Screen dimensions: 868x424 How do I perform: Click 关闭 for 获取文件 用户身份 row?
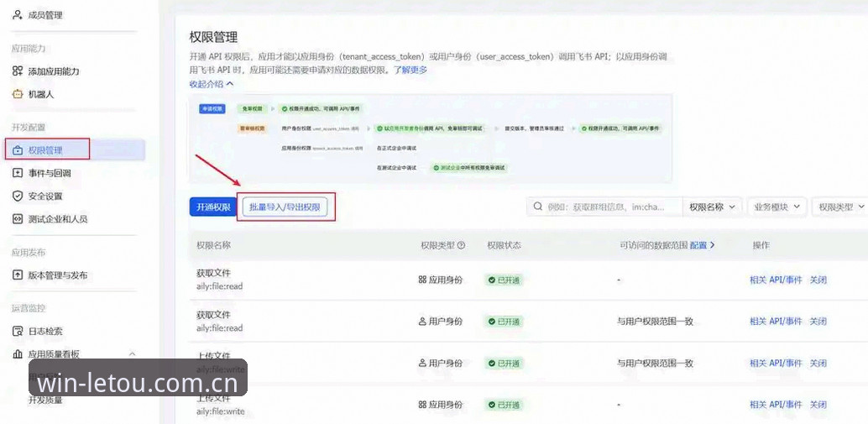coord(818,322)
